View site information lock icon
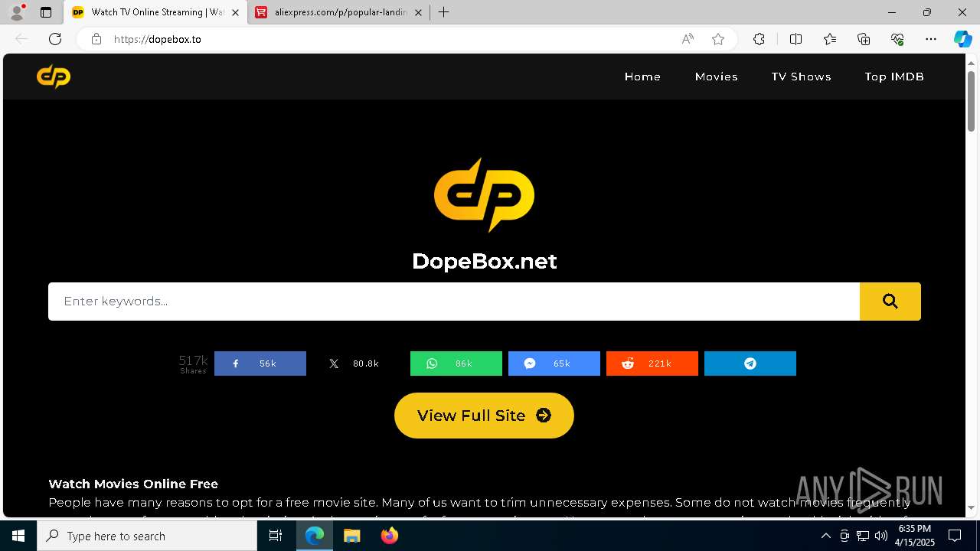The image size is (980, 551). tap(96, 39)
